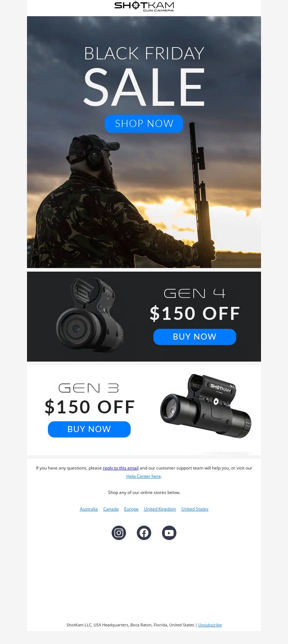Open the 'Help Center here' link
The image size is (288, 644).
click(x=144, y=476)
